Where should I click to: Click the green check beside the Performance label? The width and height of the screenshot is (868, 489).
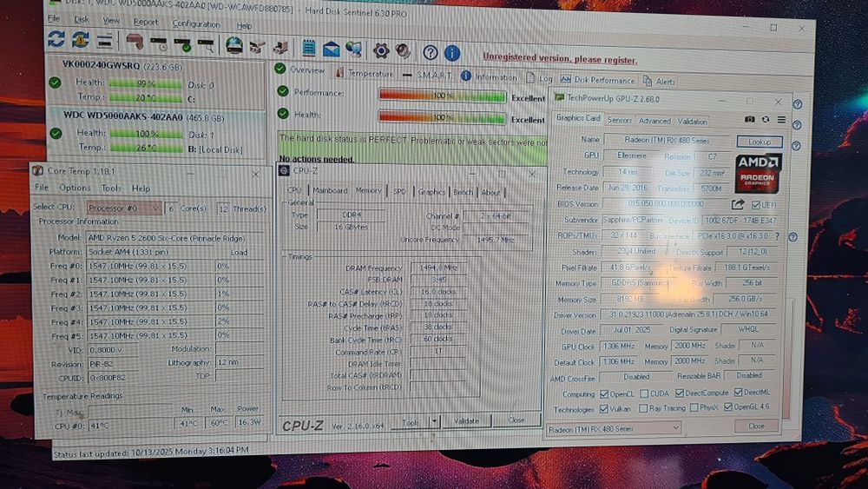[x=283, y=91]
